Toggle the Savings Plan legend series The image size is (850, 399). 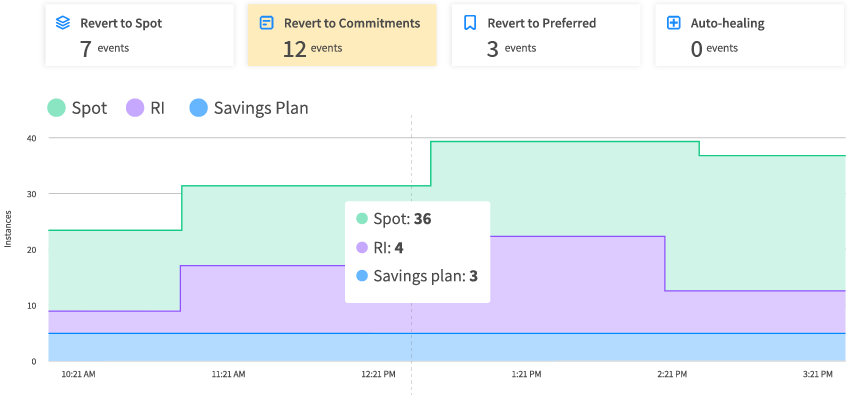pyautogui.click(x=249, y=108)
